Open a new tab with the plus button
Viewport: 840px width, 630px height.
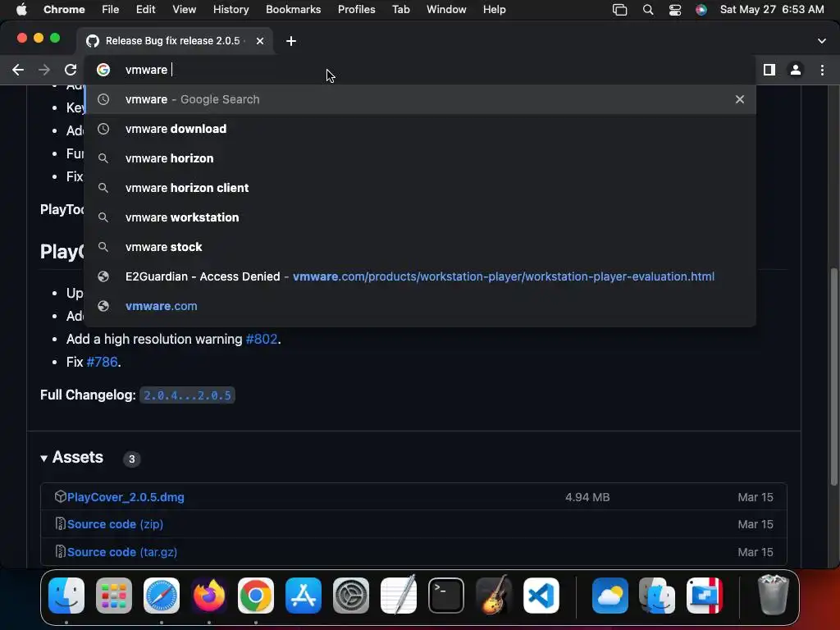coord(291,41)
